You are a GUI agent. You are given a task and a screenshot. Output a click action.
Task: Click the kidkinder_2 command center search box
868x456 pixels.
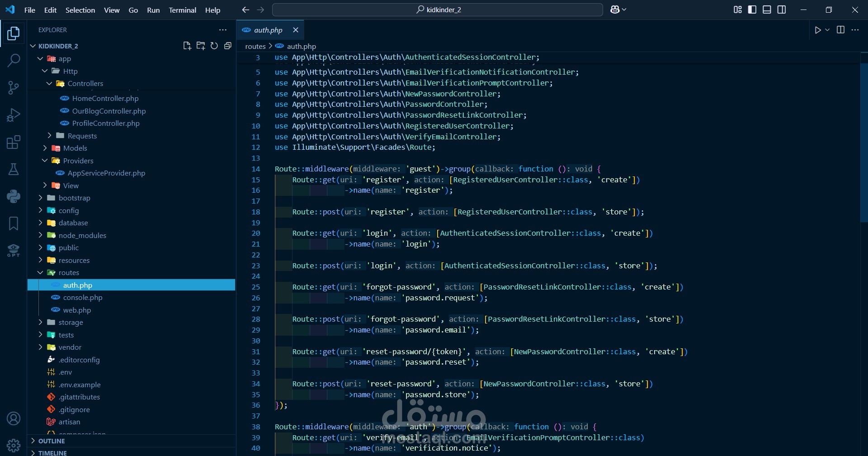click(438, 9)
